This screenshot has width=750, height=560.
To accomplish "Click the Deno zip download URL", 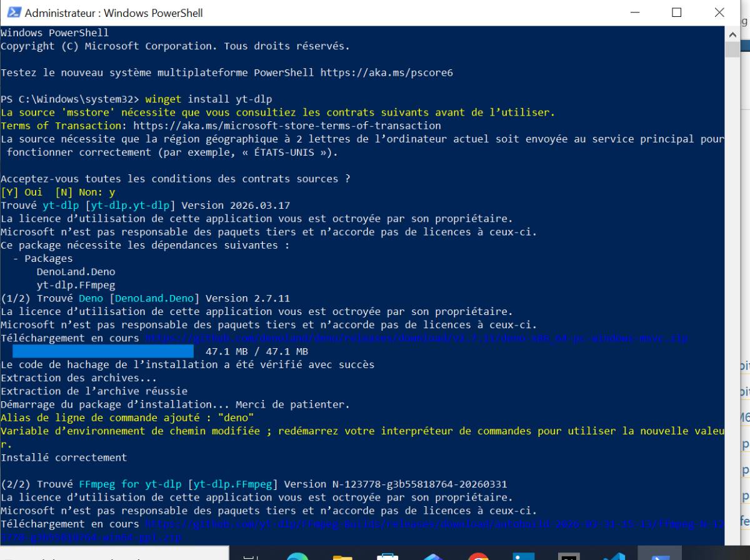I will click(x=416, y=338).
